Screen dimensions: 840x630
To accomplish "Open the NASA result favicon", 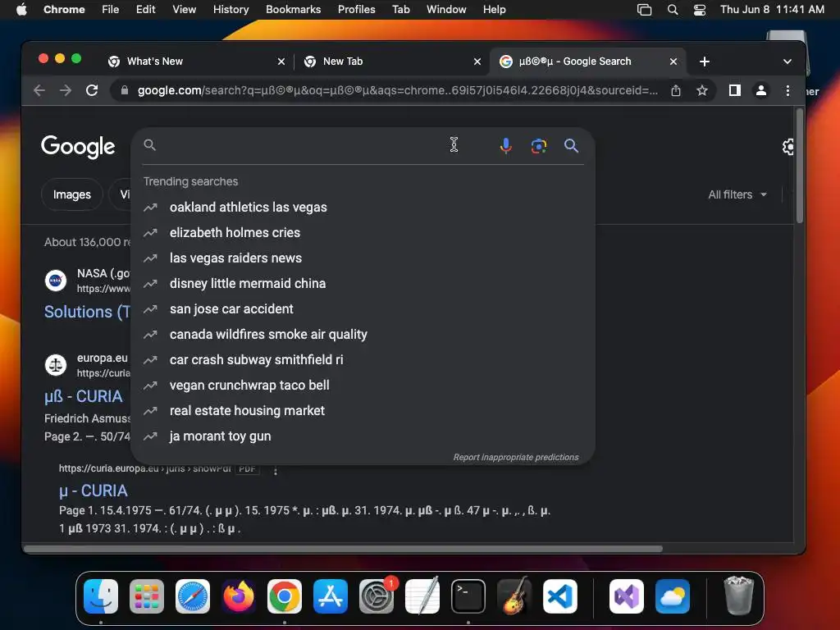I will [56, 281].
